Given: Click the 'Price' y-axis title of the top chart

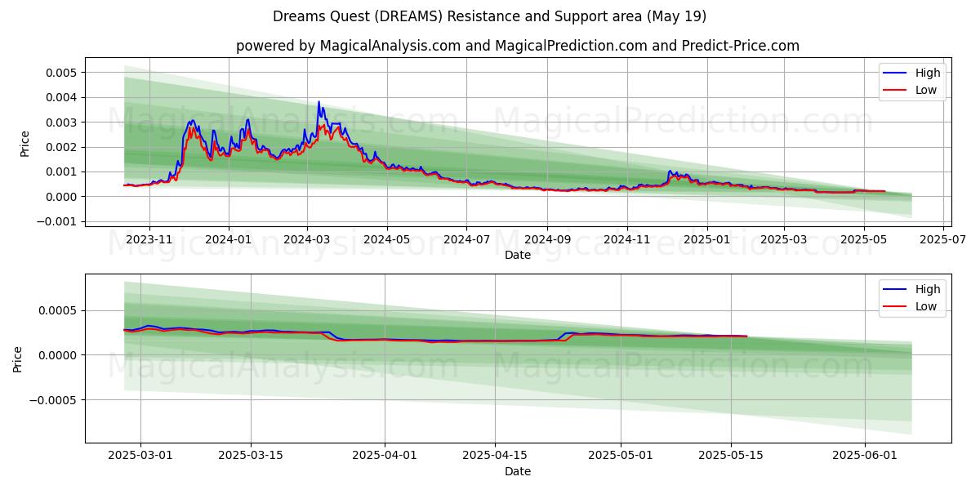Looking at the screenshot, I should [24, 143].
